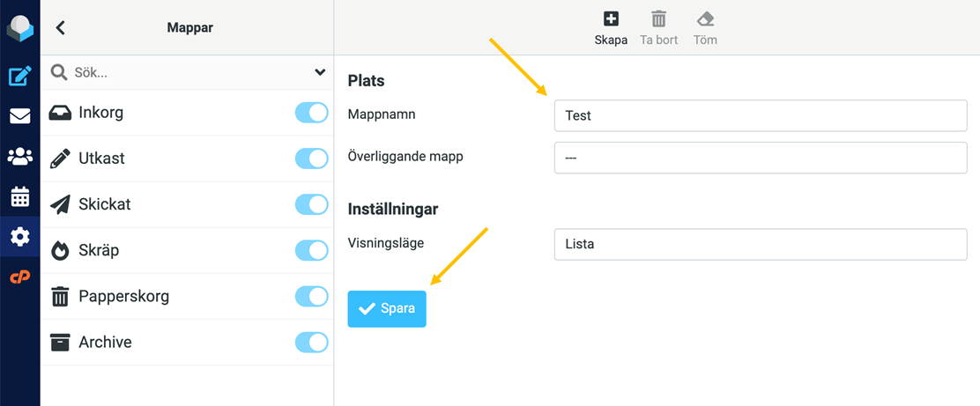Screen dimensions: 980x406
Task: Toggle subscription for Inkorg folder
Action: pos(311,113)
